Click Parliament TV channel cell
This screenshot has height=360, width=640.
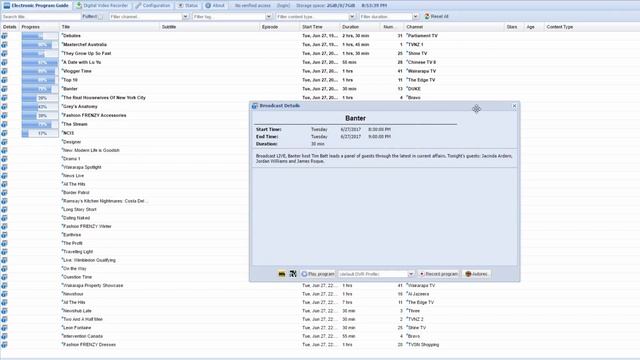point(422,36)
